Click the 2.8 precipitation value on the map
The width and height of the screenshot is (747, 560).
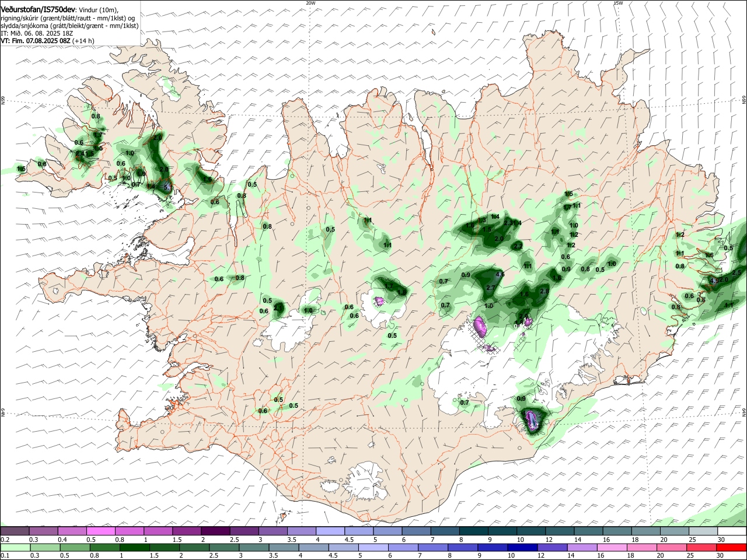coord(544,291)
